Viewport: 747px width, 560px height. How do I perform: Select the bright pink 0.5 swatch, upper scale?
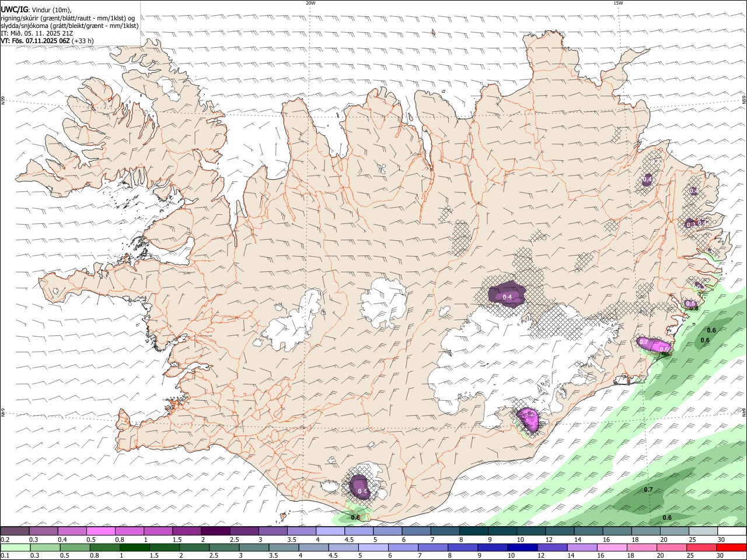[101, 531]
